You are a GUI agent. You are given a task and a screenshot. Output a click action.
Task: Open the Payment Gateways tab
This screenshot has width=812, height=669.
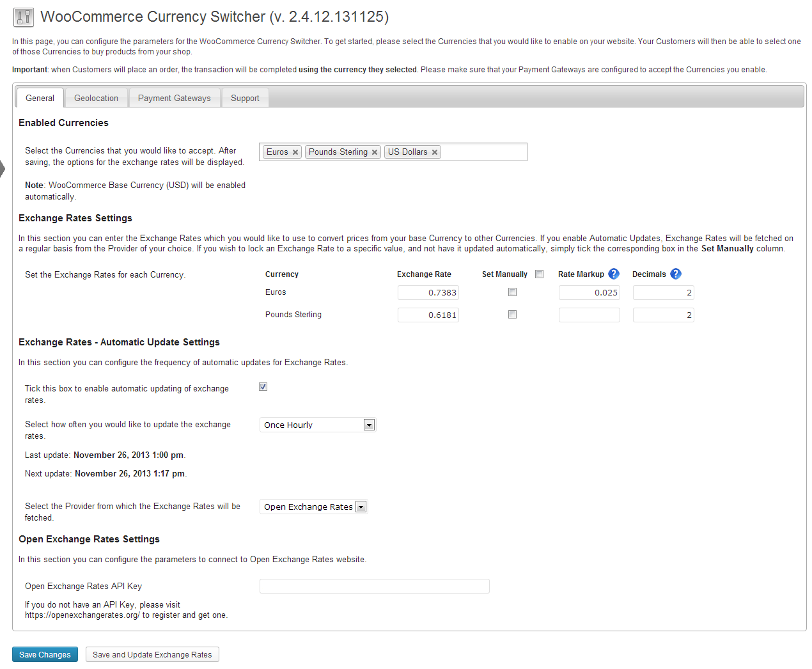click(174, 98)
